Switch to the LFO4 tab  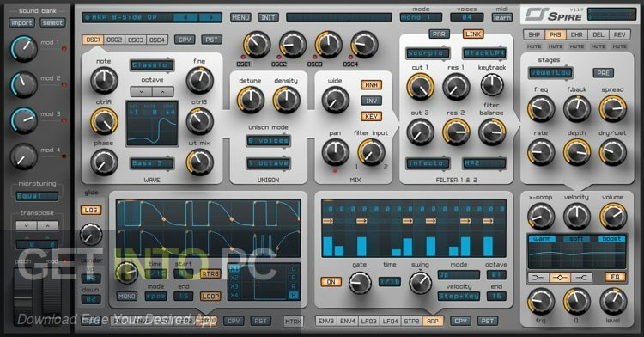(x=390, y=321)
